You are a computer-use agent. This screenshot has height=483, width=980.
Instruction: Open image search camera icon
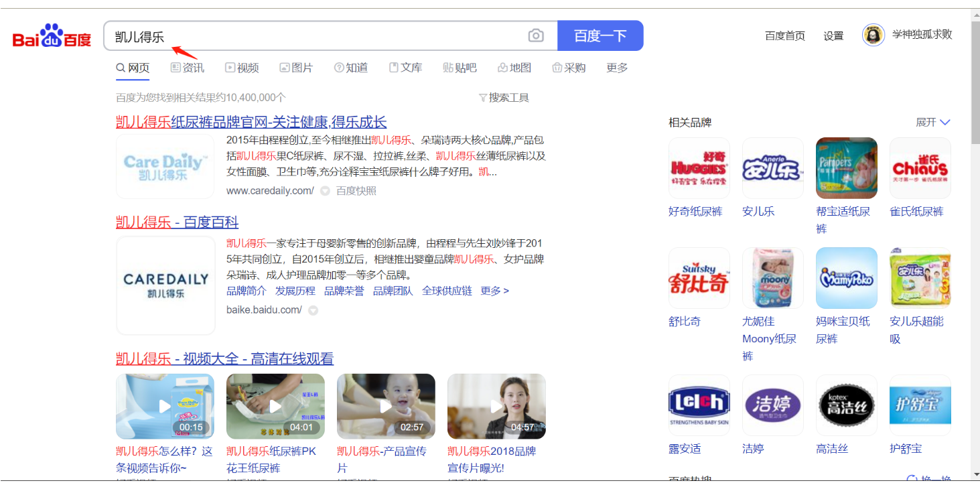536,36
